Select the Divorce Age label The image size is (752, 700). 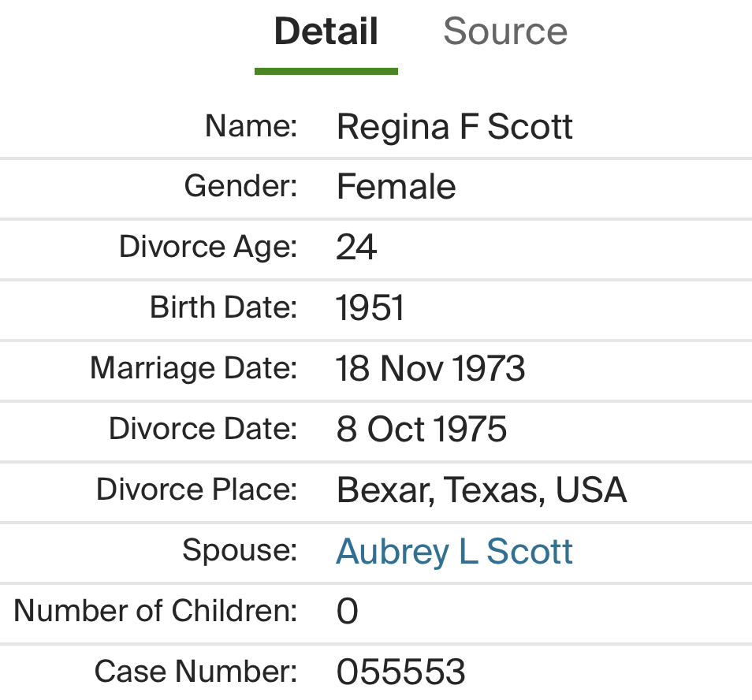pos(208,247)
